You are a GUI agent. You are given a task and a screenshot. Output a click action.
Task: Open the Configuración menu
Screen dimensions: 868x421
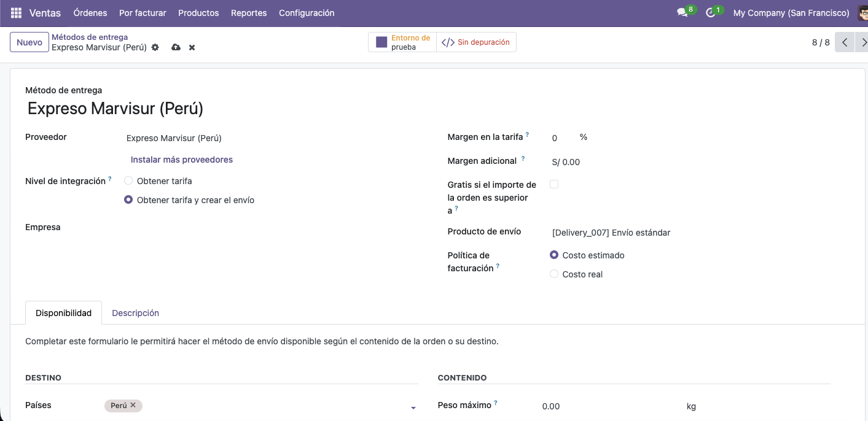[307, 13]
